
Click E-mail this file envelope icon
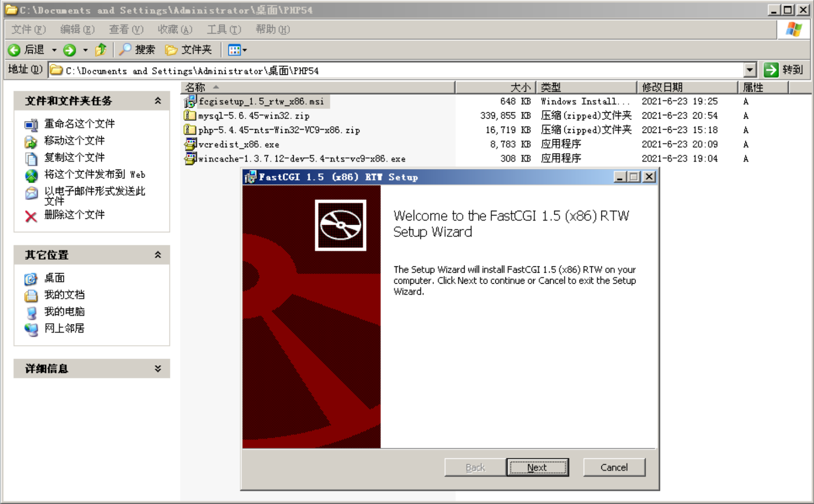tap(31, 193)
